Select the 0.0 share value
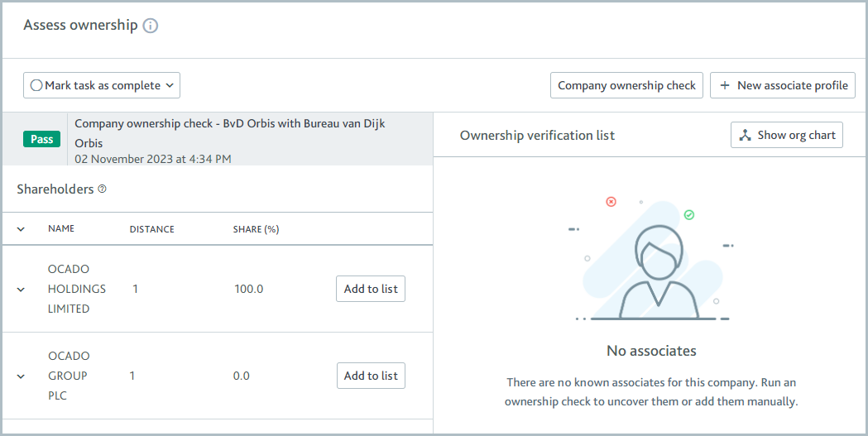The height and width of the screenshot is (436, 868). pos(242,376)
